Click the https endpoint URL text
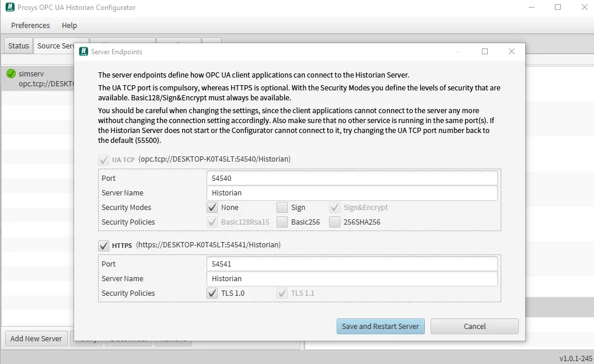Viewport: 594px width, 364px height. pyautogui.click(x=208, y=245)
